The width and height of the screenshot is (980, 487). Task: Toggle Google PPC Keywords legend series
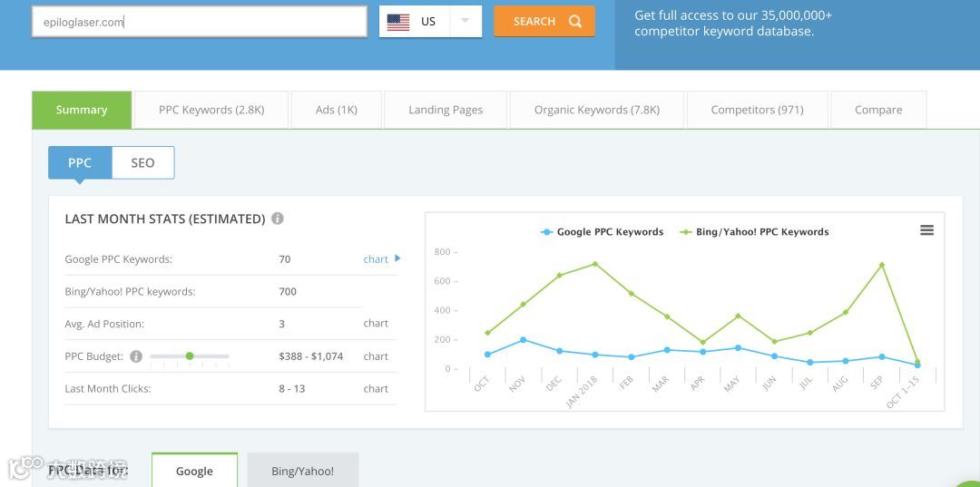602,231
